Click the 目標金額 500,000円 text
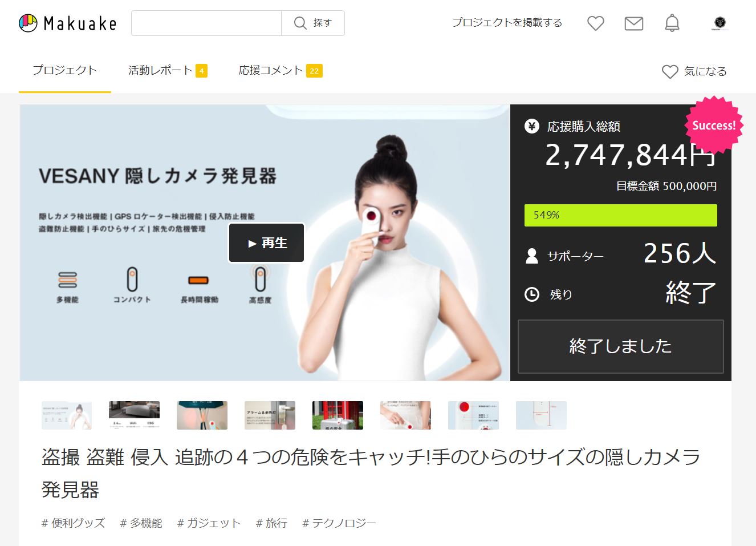Viewport: 756px width, 546px height. click(x=666, y=186)
